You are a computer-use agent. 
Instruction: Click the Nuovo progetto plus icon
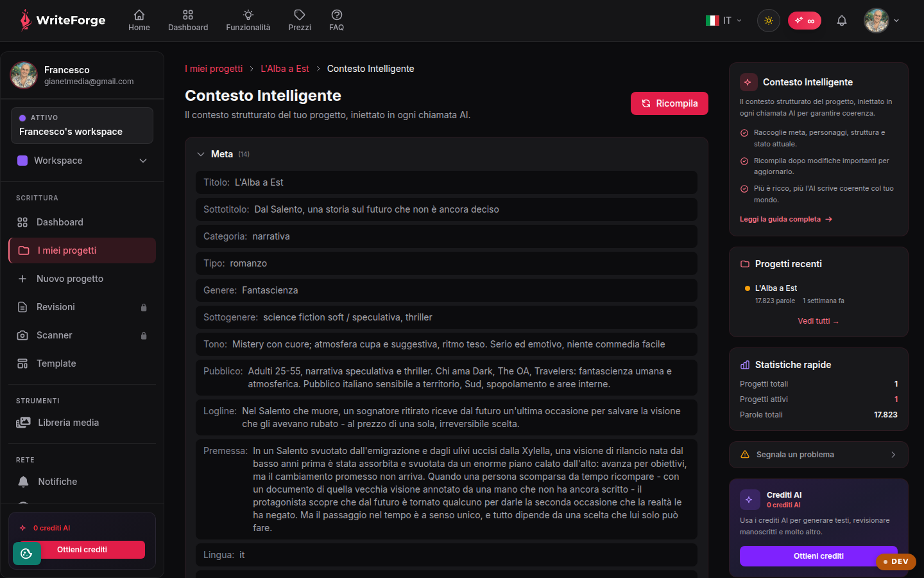pos(22,279)
